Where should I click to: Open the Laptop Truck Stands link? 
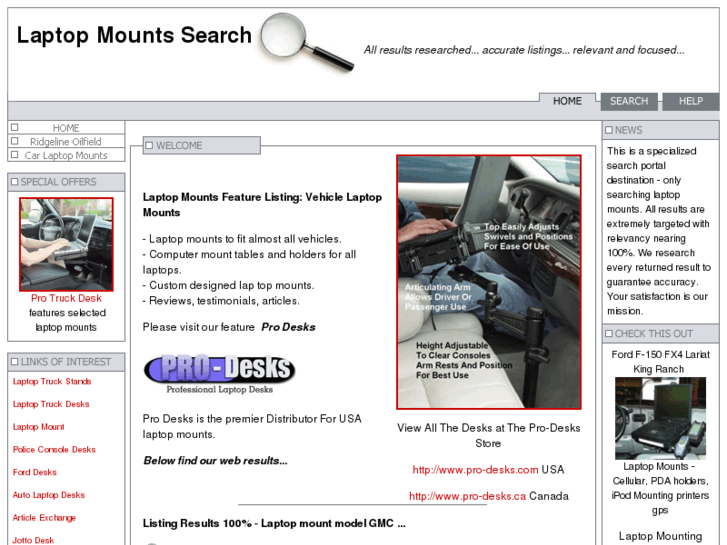click(52, 381)
